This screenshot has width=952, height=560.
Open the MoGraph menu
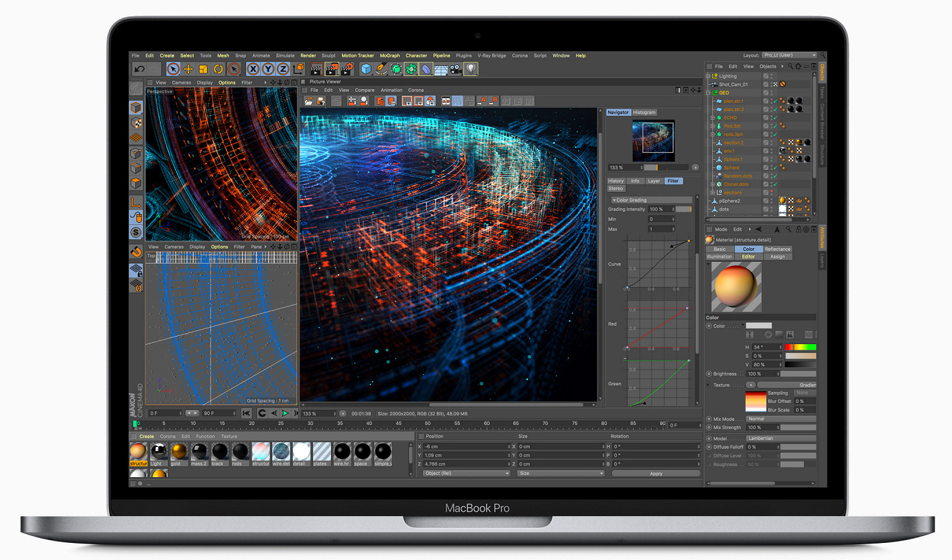click(389, 56)
